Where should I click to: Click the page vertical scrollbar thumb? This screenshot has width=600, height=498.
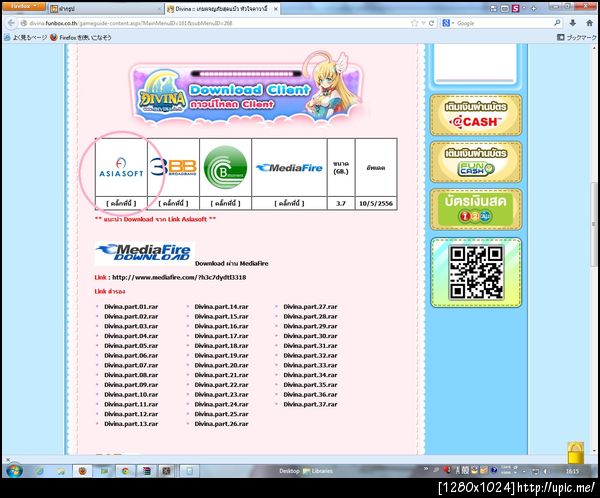pyautogui.click(x=593, y=224)
